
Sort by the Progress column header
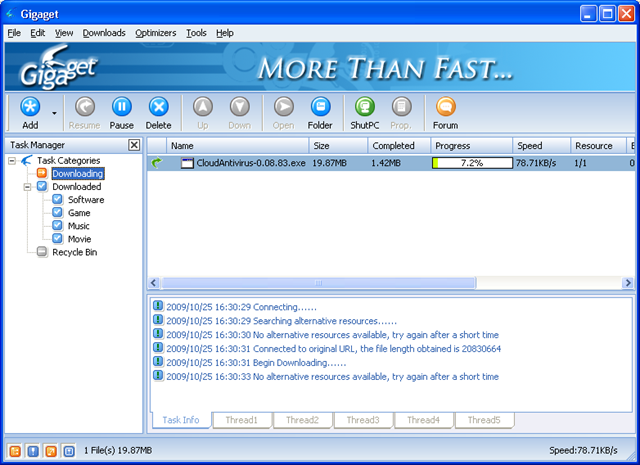472,146
